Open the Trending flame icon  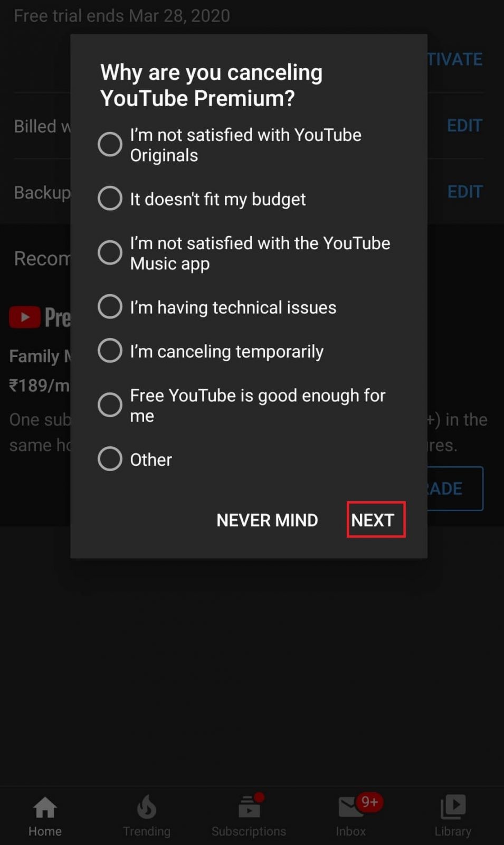click(146, 808)
